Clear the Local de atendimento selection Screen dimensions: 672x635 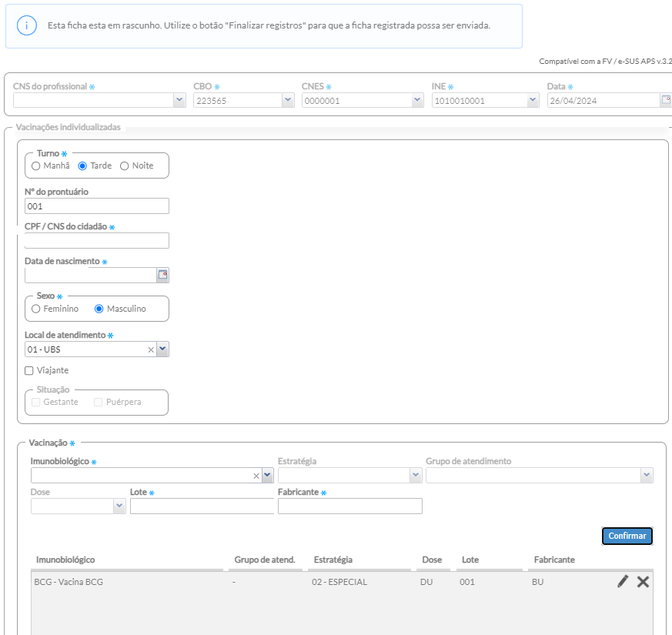pos(151,349)
